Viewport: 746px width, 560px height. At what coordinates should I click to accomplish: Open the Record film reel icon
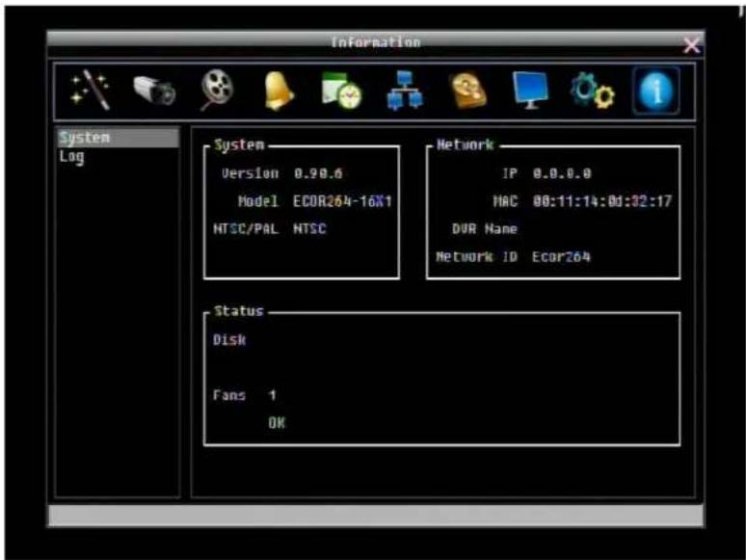[x=217, y=90]
